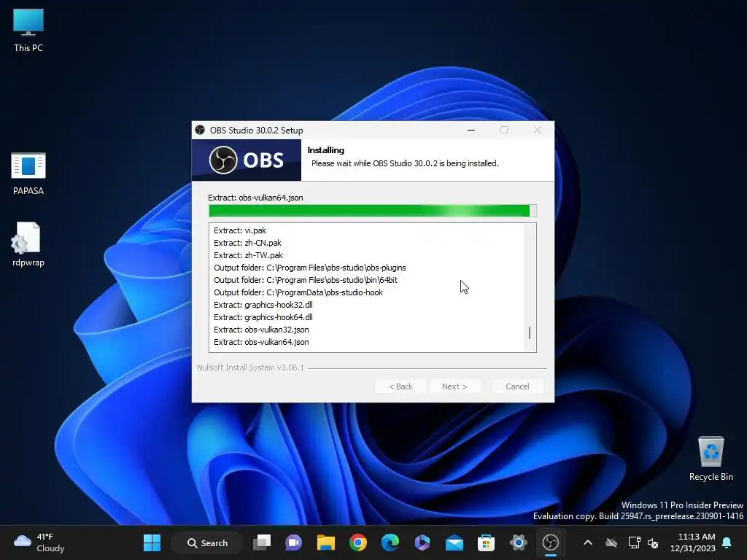Click the < Back button
The height and width of the screenshot is (560, 747).
click(400, 386)
